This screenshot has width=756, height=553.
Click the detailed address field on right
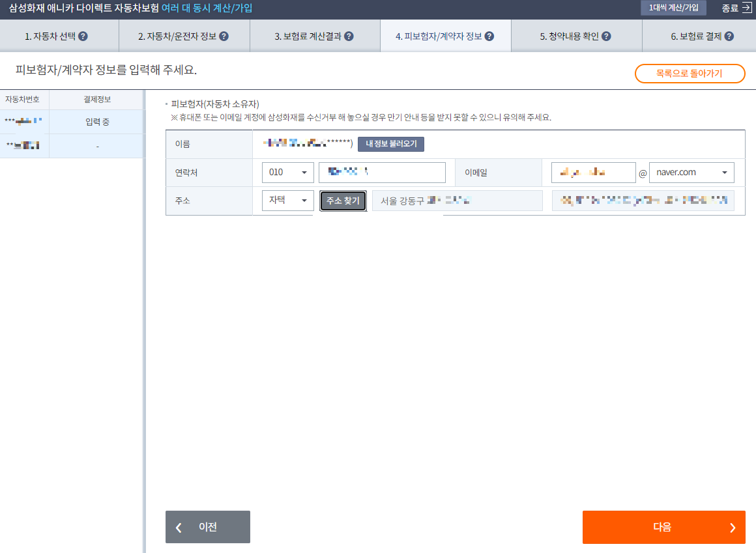point(643,201)
